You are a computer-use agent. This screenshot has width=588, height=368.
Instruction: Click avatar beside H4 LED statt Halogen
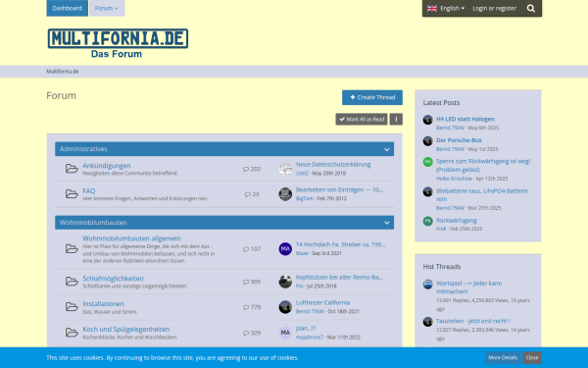point(428,120)
